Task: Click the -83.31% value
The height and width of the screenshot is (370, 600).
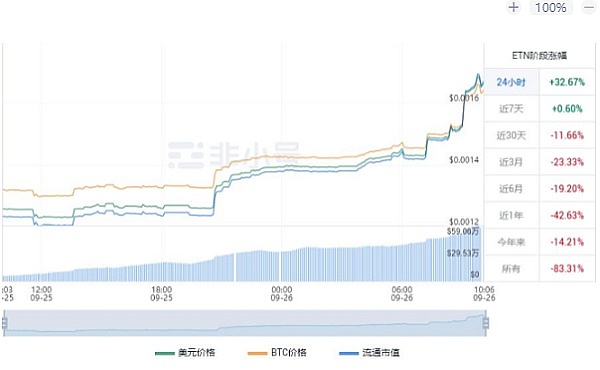Action: coord(567,269)
